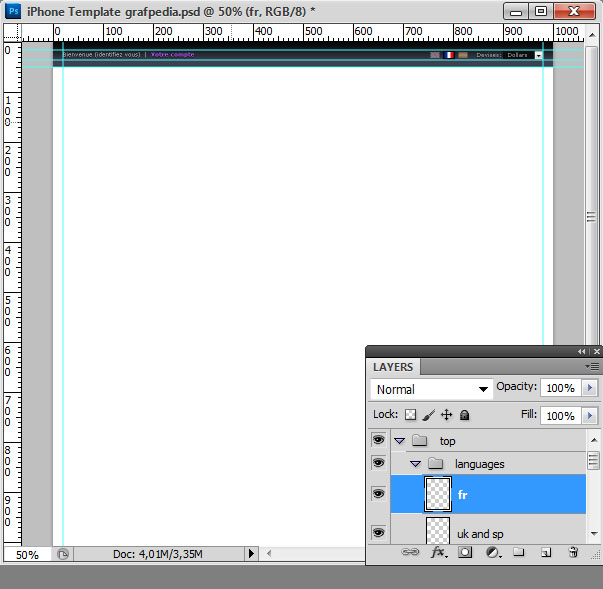
Task: Hide the fr layer visibility eye
Action: tap(378, 493)
